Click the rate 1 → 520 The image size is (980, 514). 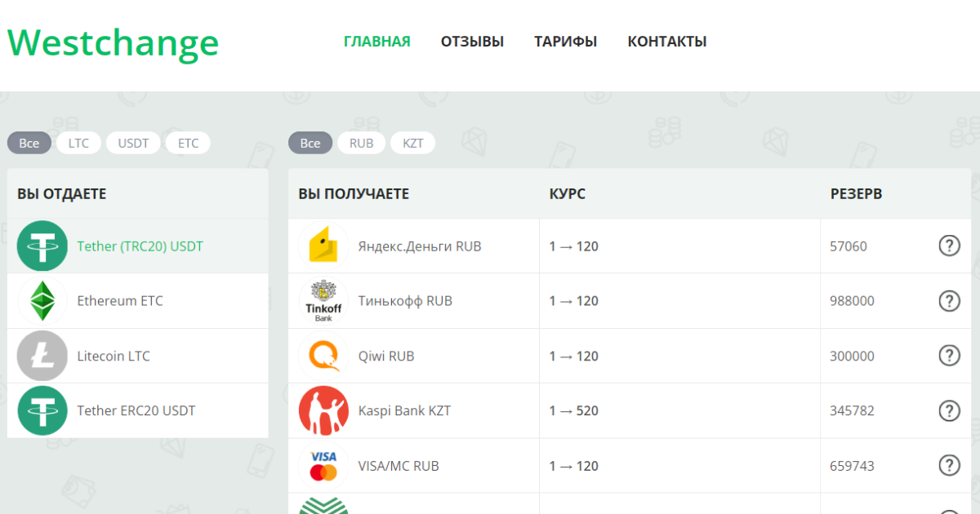(x=573, y=410)
